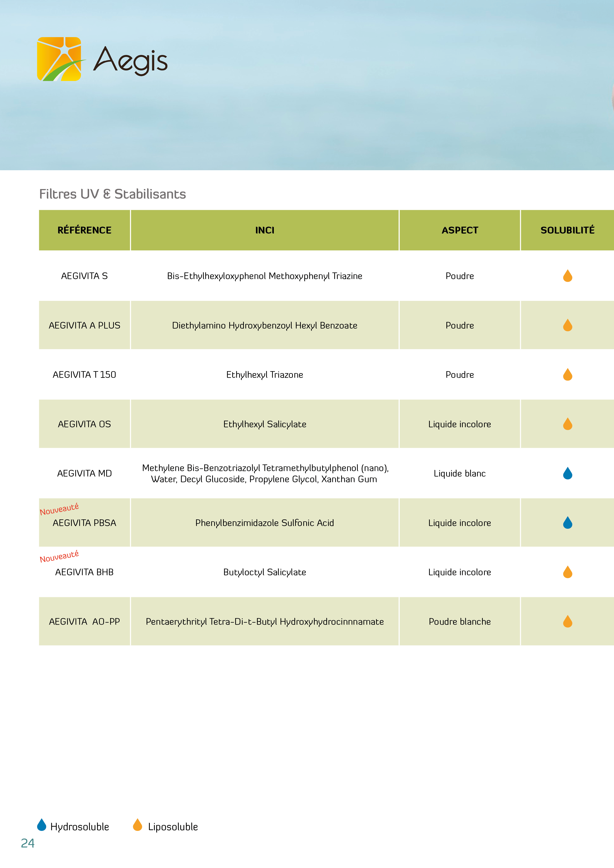
Task: Click 'Poudre' aspect in AEGIVITA T 150 row
Action: [460, 375]
